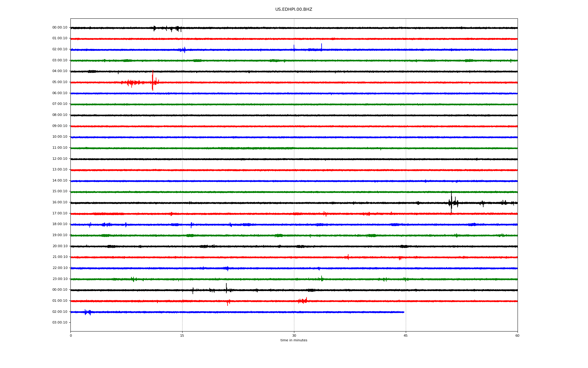Click the 20:00:10 row time label

[60, 246]
